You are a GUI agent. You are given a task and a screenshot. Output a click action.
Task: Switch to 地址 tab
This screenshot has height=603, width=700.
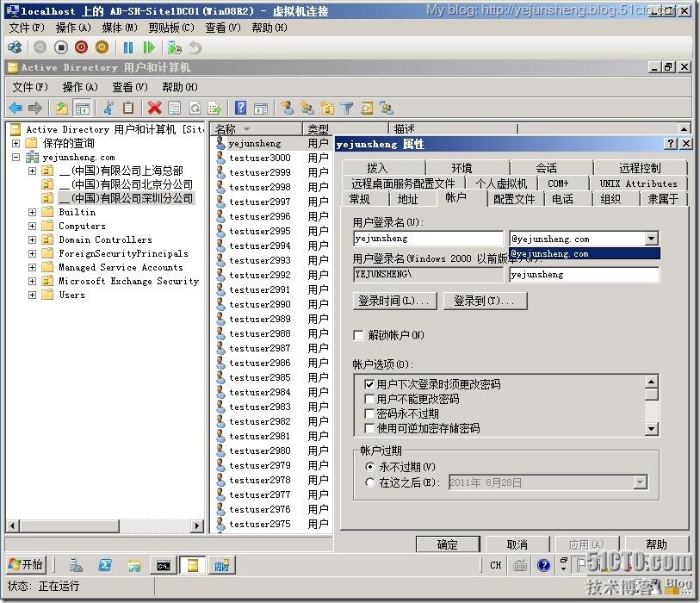[407, 199]
